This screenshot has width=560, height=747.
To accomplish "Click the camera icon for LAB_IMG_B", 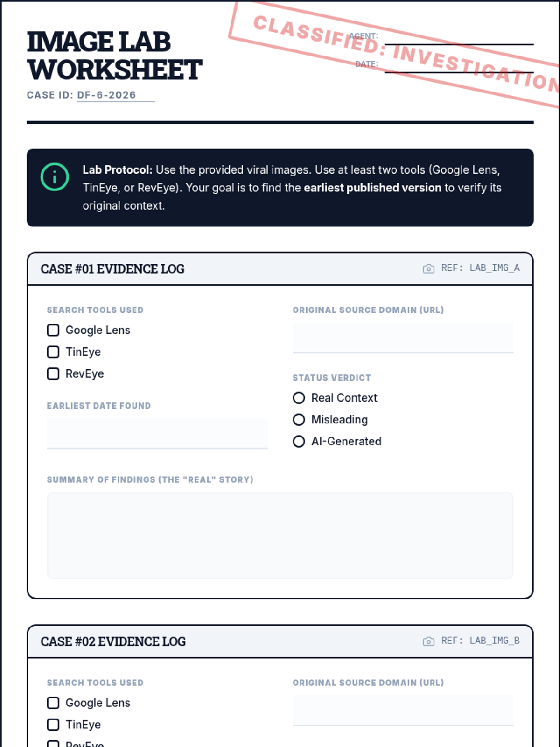I will [428, 641].
